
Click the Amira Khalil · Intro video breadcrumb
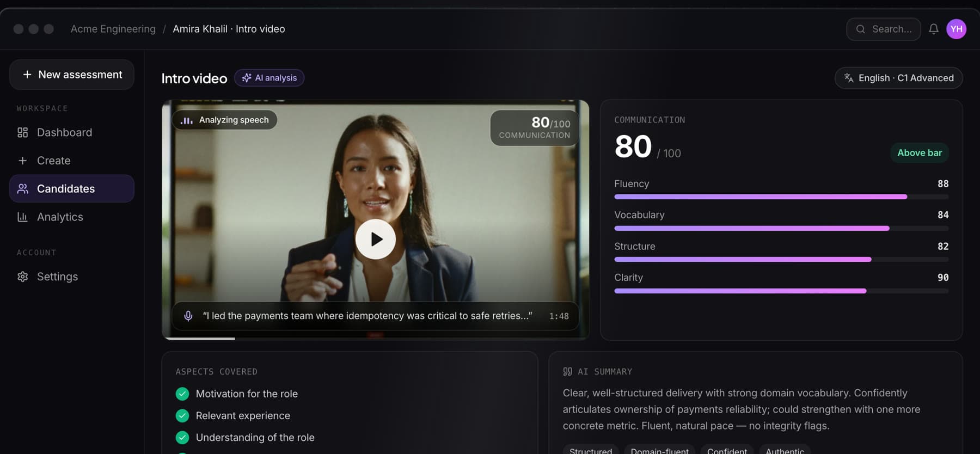click(229, 29)
